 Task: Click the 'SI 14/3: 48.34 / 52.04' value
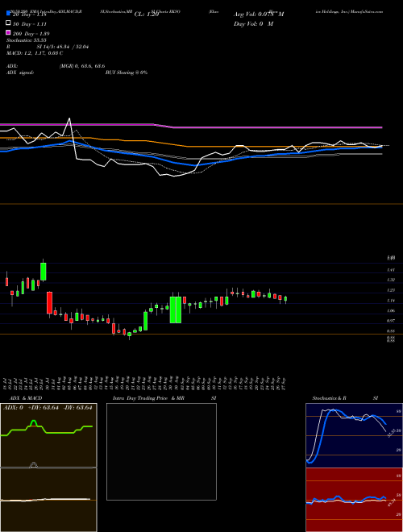pos(63,47)
